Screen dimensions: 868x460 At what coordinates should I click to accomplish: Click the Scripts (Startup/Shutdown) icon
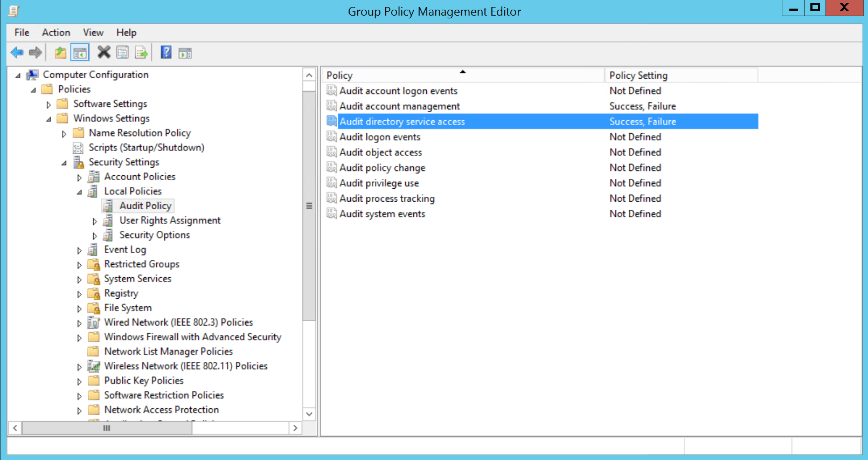coord(79,147)
